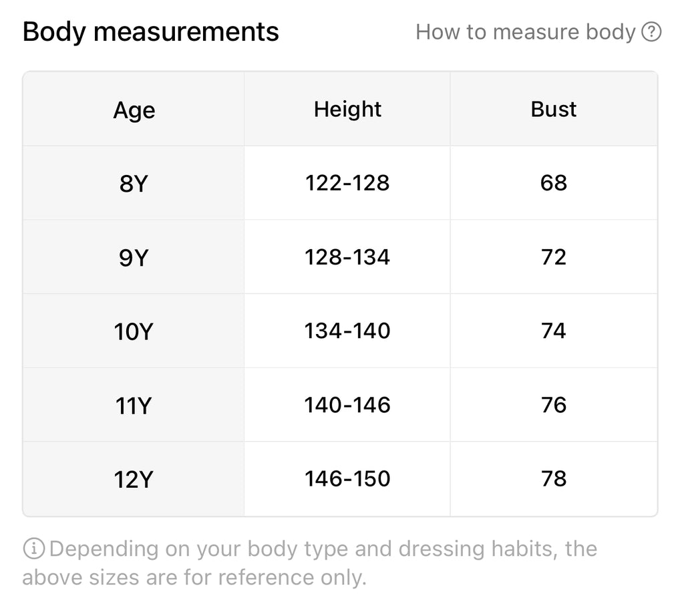Click the 10Y age row
This screenshot has height=616, width=684.
tap(133, 331)
